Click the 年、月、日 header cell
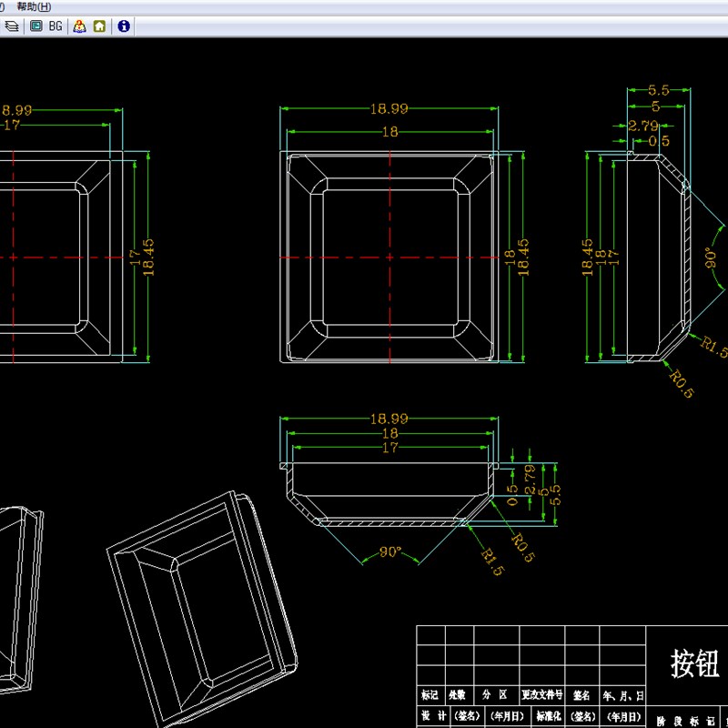The width and height of the screenshot is (728, 728). click(x=622, y=695)
